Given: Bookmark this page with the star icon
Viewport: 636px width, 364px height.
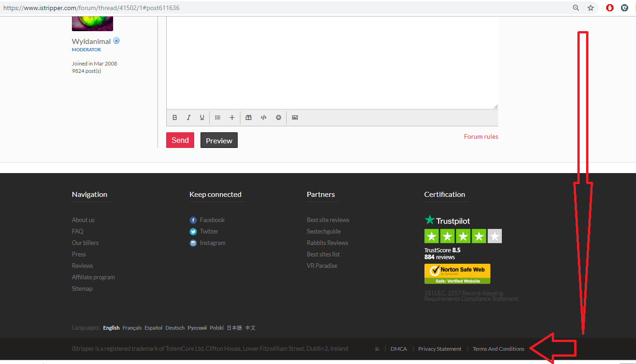Looking at the screenshot, I should (591, 8).
